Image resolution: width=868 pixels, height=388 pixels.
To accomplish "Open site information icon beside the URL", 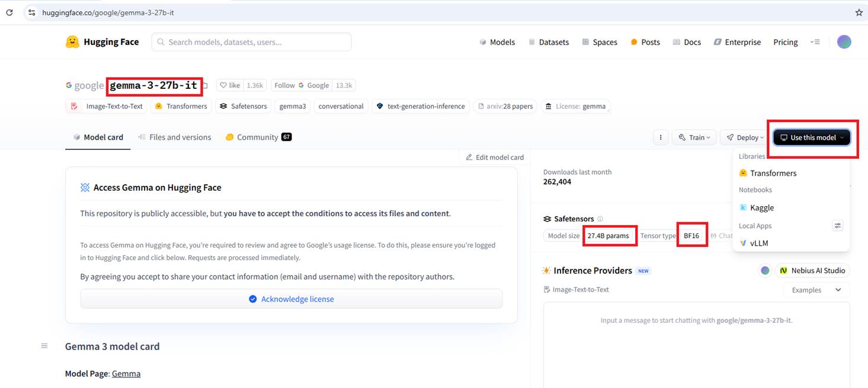I will click(31, 12).
